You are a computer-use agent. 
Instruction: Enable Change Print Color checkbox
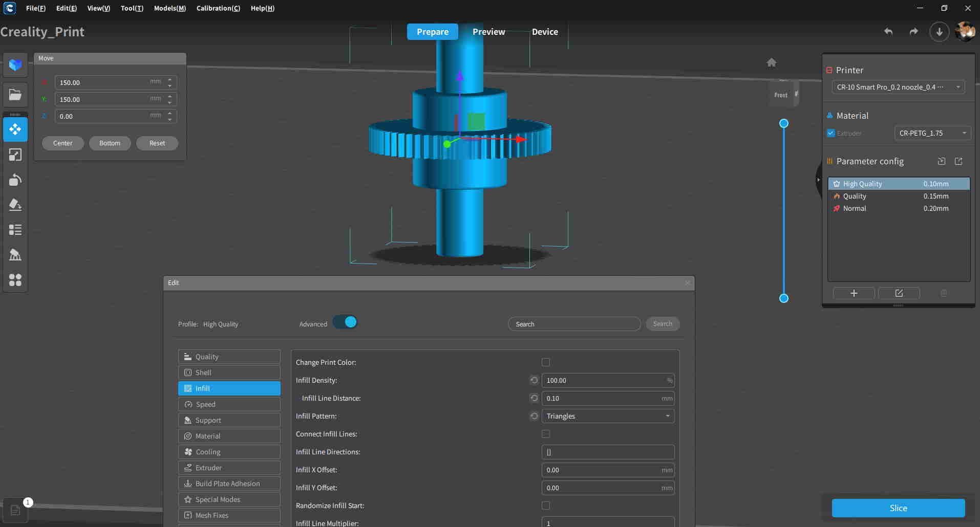click(x=546, y=362)
